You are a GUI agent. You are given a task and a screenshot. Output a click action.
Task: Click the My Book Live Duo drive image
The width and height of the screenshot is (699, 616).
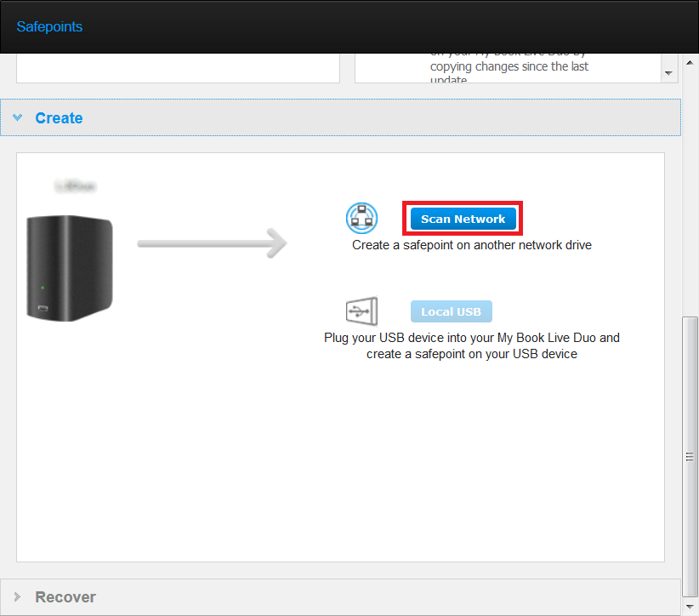click(x=70, y=269)
